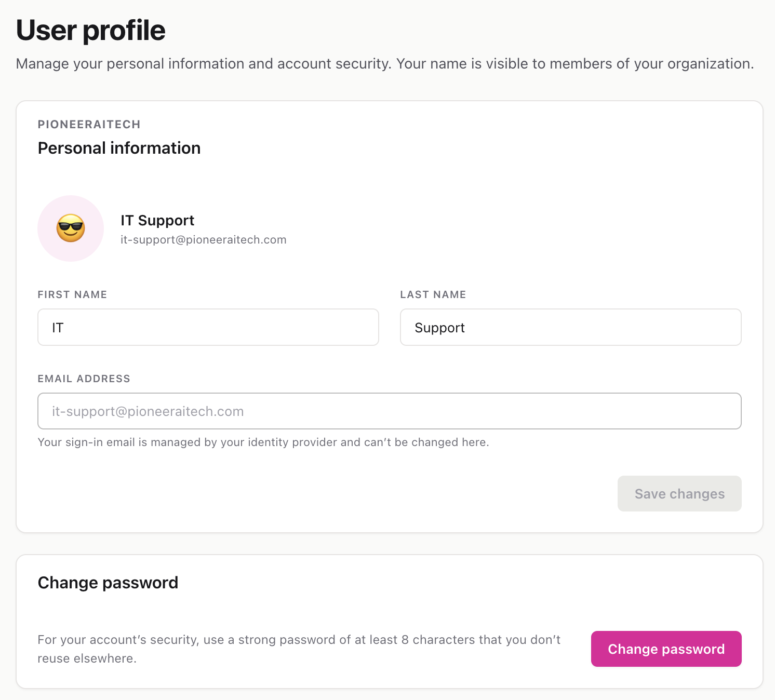
Task: Click the User profile page heading
Action: click(x=91, y=30)
